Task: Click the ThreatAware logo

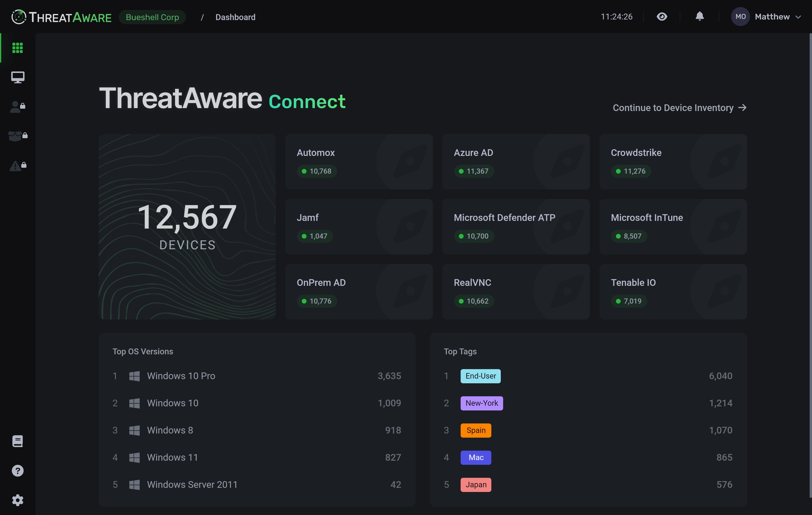Action: coord(61,17)
